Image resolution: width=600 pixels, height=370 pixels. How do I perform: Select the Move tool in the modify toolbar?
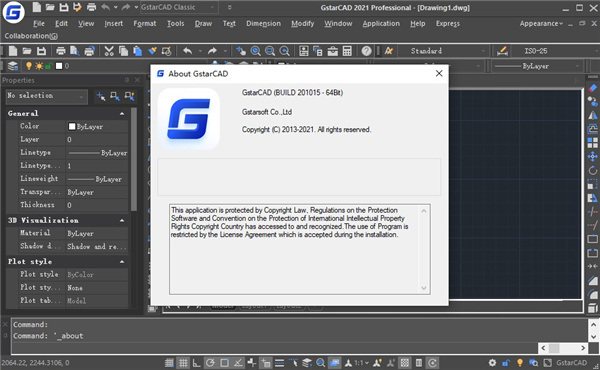click(592, 156)
